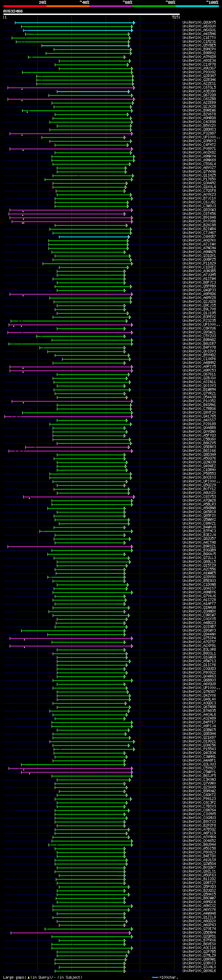This screenshot has height=980, width=222.
Task: Select label UniRef100_C6NVZ1
Action: [x=199, y=523]
